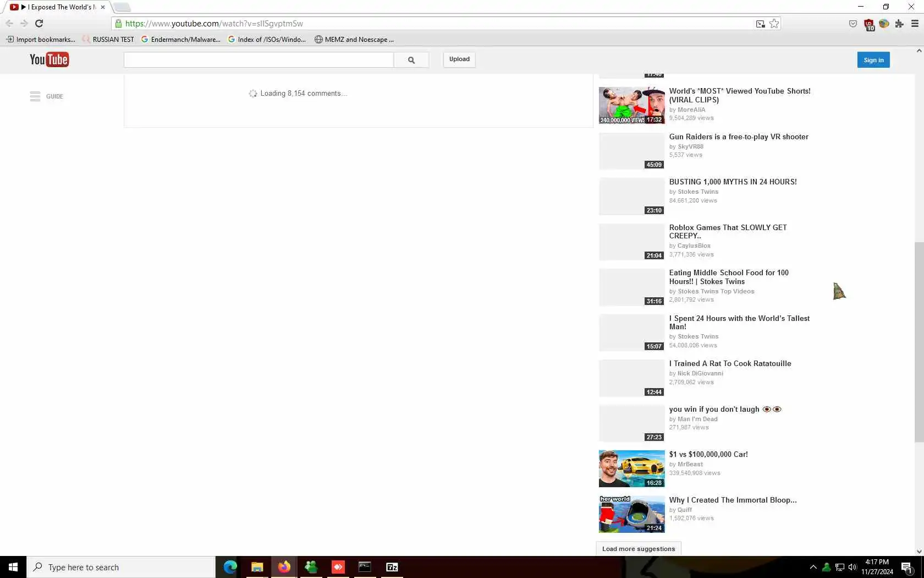Click the Upload button

[459, 59]
